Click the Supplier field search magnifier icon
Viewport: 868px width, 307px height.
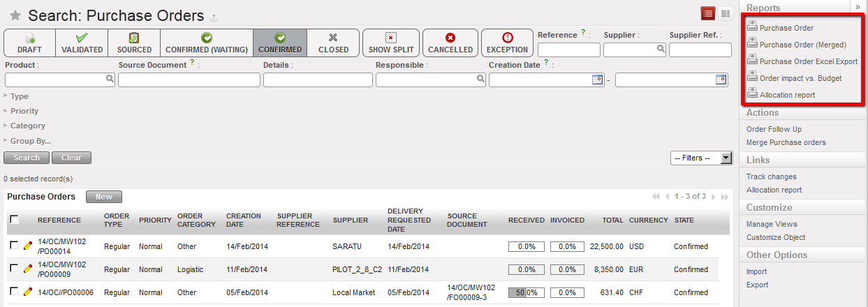661,50
